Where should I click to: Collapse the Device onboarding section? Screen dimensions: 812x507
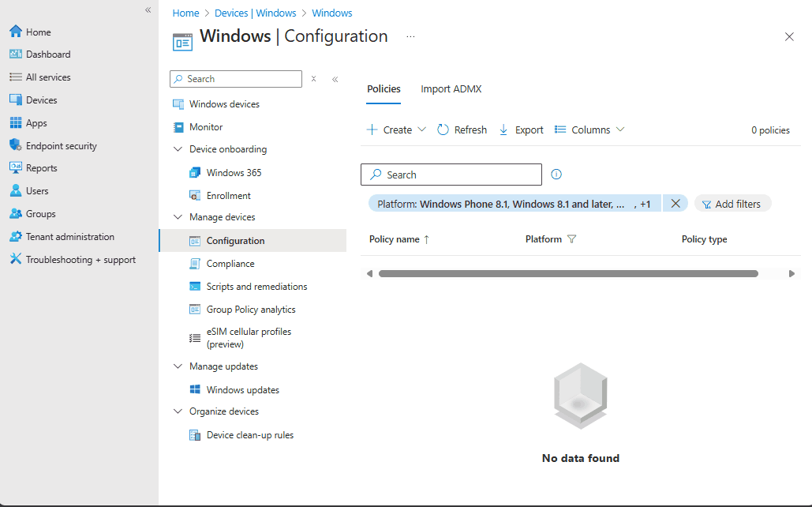click(178, 149)
